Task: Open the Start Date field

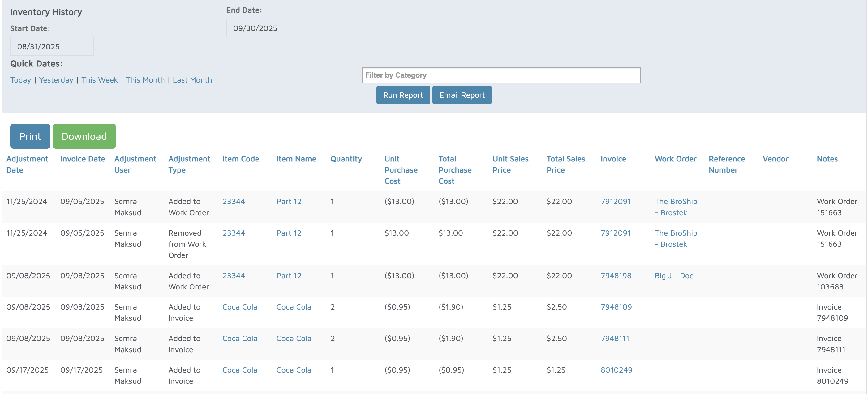Action: click(52, 46)
